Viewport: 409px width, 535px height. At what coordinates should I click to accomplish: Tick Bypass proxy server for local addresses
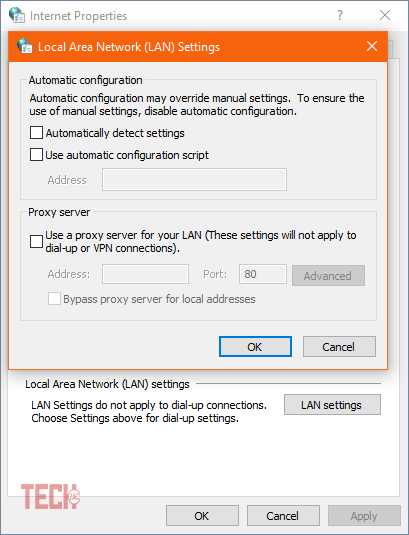click(54, 299)
